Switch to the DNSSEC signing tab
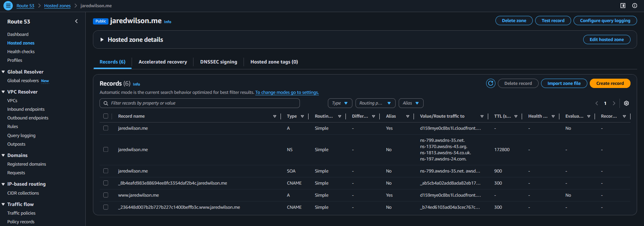 219,62
